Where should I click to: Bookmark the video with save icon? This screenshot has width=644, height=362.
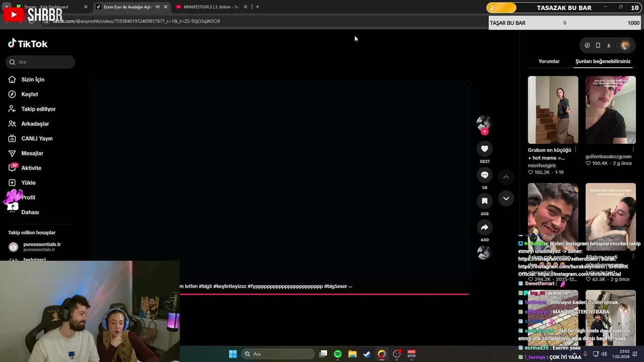tap(485, 201)
